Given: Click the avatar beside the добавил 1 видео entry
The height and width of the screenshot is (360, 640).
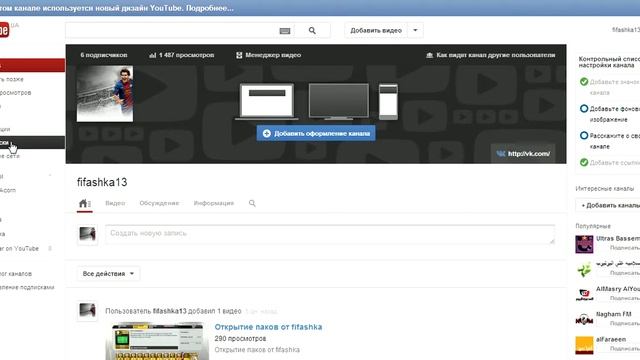Looking at the screenshot, I should click(x=87, y=311).
